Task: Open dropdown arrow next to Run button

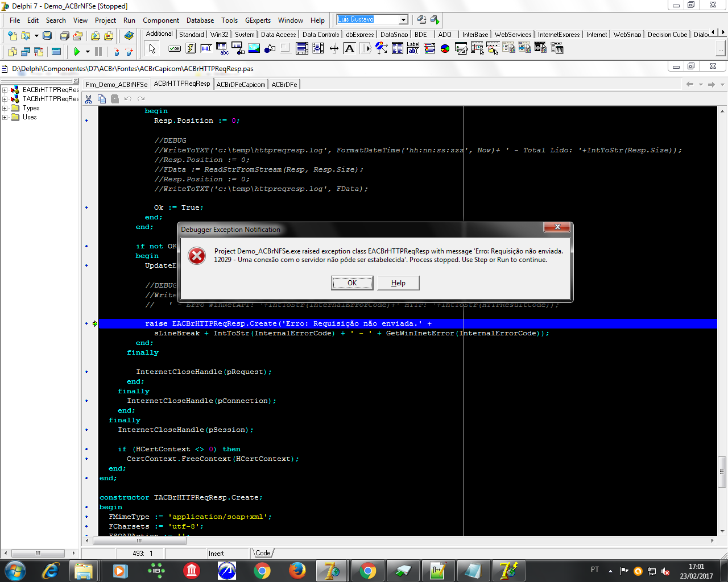Action: pos(88,52)
